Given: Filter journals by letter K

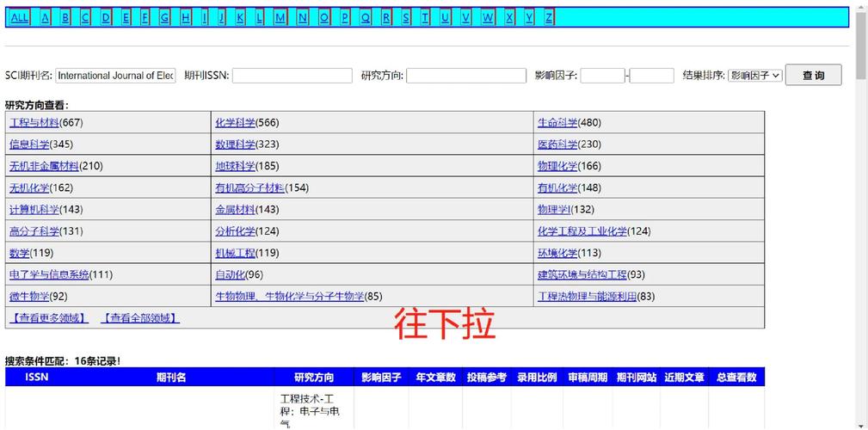Looking at the screenshot, I should coord(240,18).
